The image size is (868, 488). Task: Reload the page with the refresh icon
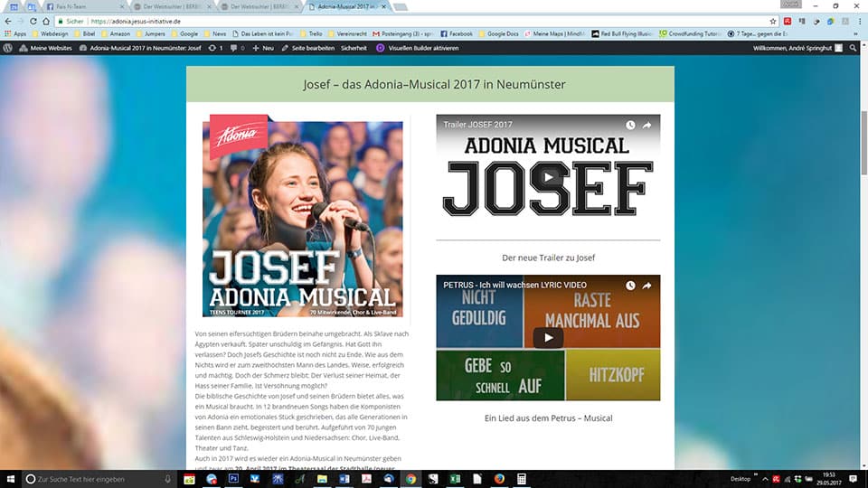click(33, 21)
